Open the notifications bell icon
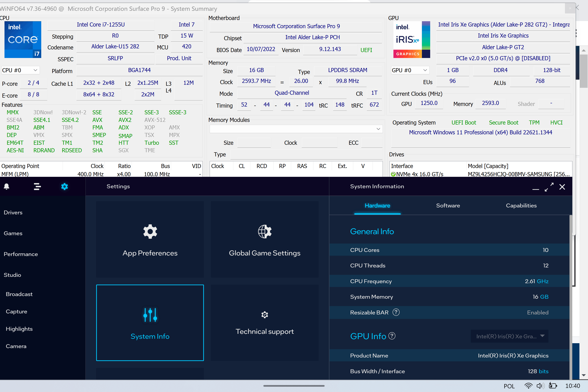The height and width of the screenshot is (392, 588). coord(7,186)
